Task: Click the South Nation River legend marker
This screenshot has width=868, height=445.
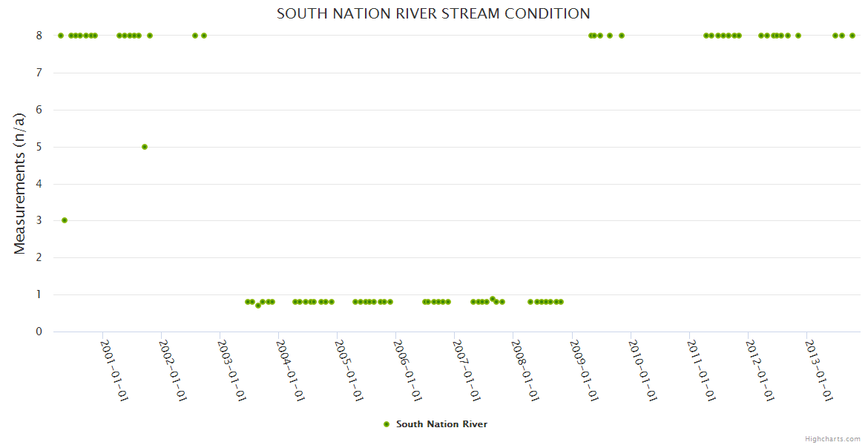Action: [x=386, y=424]
